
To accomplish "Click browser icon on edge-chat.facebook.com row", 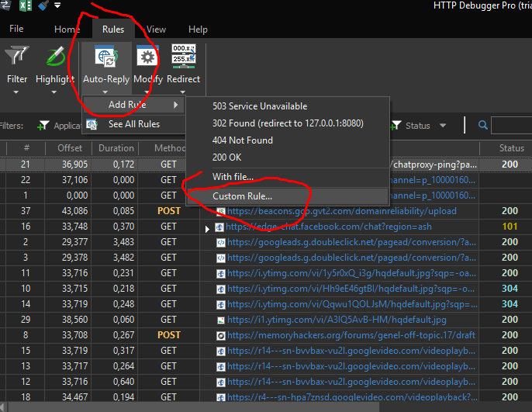I will pyautogui.click(x=219, y=227).
